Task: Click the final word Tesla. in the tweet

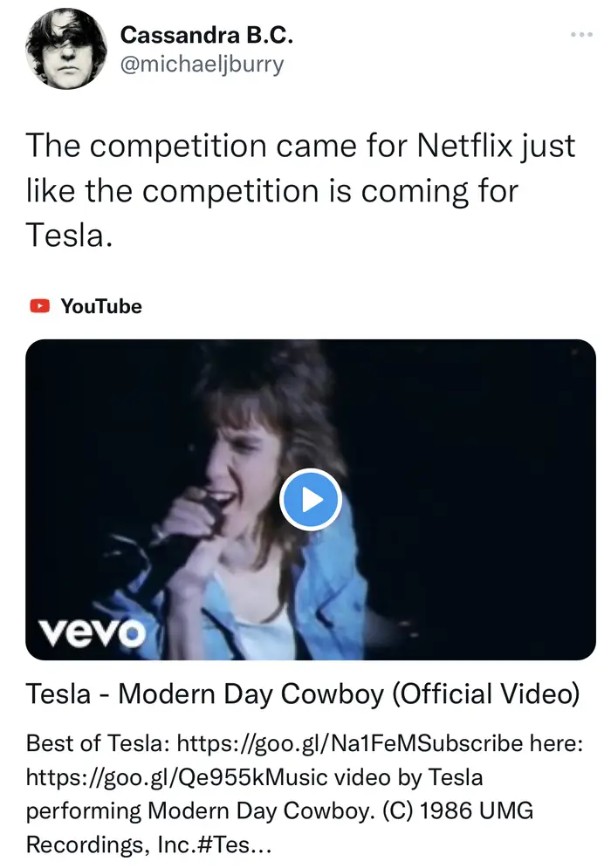Action: (70, 234)
